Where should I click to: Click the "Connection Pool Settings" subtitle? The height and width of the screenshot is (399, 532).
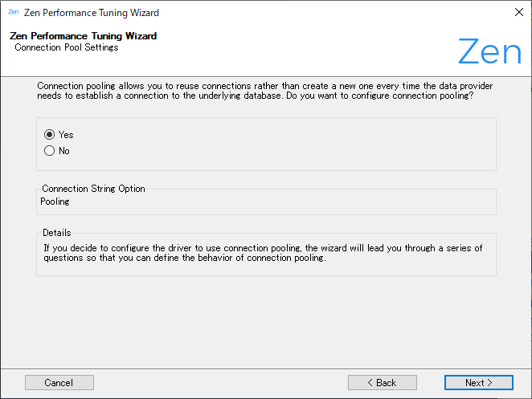coord(66,47)
